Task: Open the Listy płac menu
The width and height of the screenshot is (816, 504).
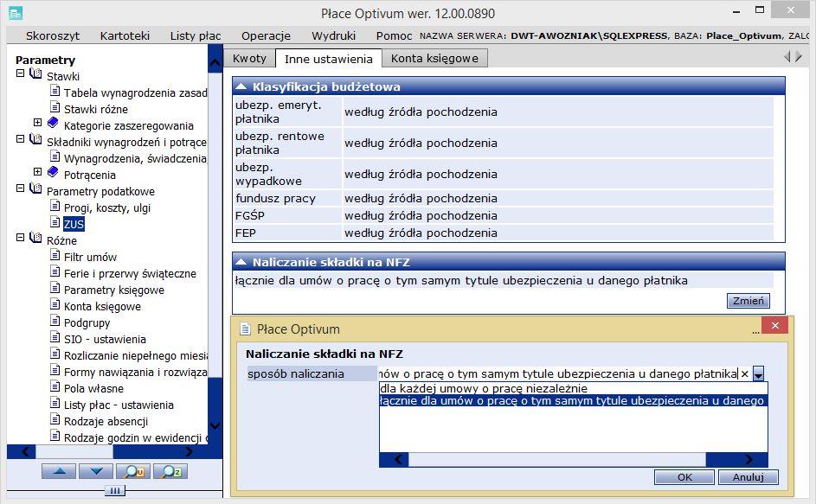Action: pos(196,36)
